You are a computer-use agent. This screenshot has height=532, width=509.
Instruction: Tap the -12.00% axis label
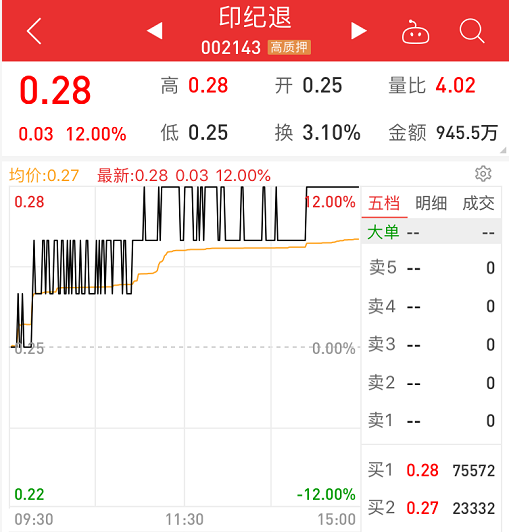(326, 494)
